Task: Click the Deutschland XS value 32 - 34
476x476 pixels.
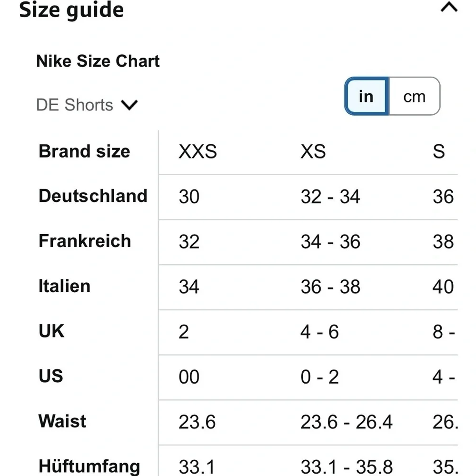Action: [x=330, y=197]
